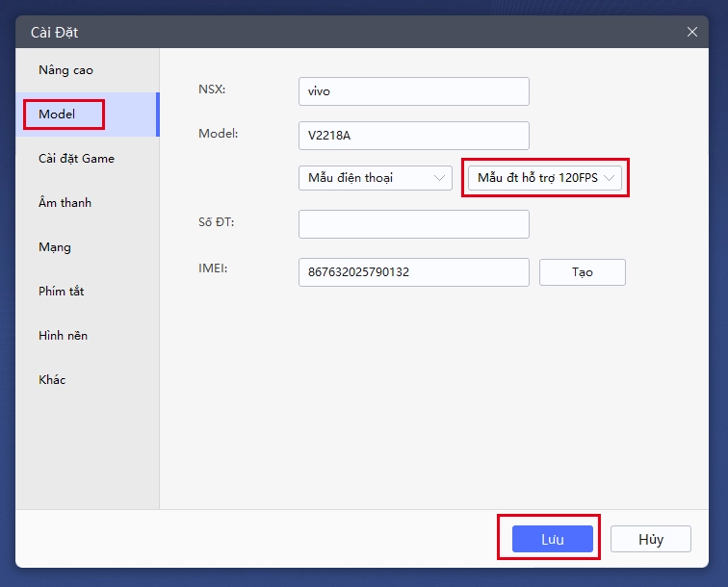
Task: Expand the Mẫu điện thoại dropdown
Action: (x=375, y=178)
